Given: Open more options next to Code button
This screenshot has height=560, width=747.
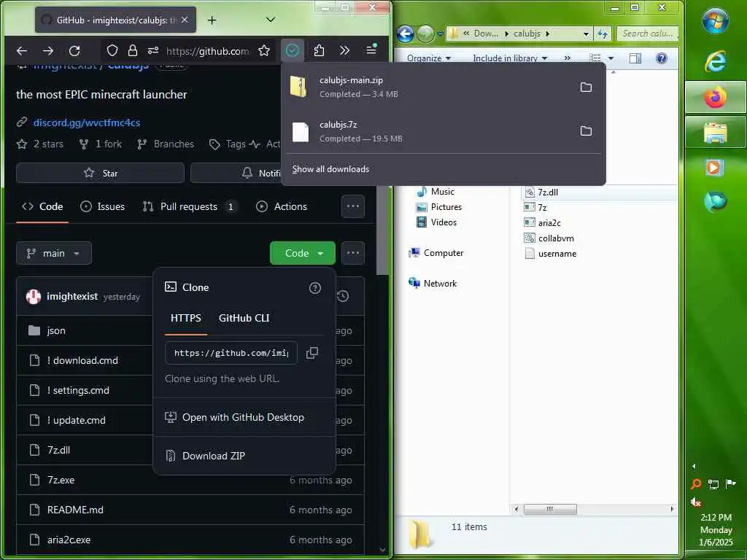Looking at the screenshot, I should click(x=353, y=253).
